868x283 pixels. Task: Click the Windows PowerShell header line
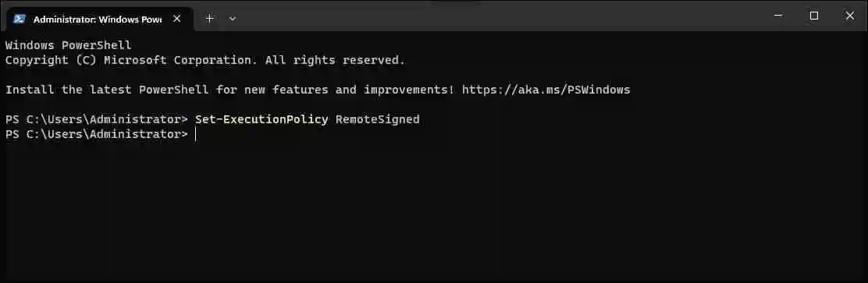[68, 45]
